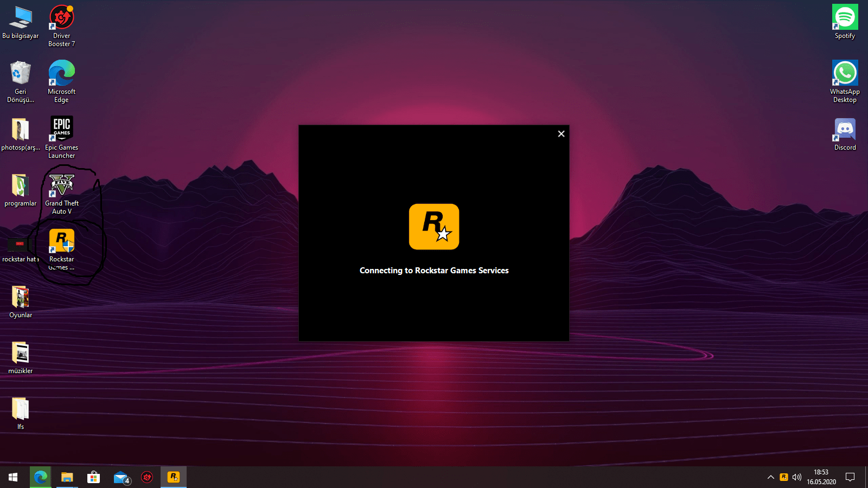Select the WhatsApp Desktop shortcut
This screenshot has height=488, width=868.
(845, 81)
